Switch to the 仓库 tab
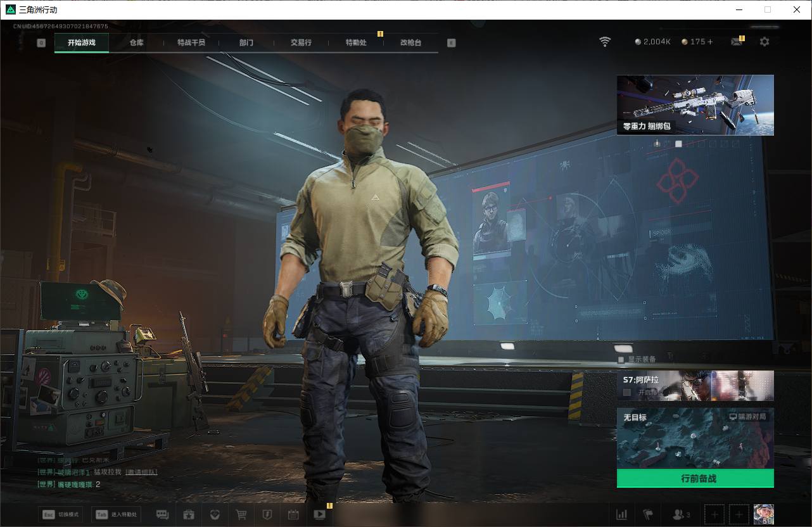This screenshot has width=812, height=527. tap(136, 42)
